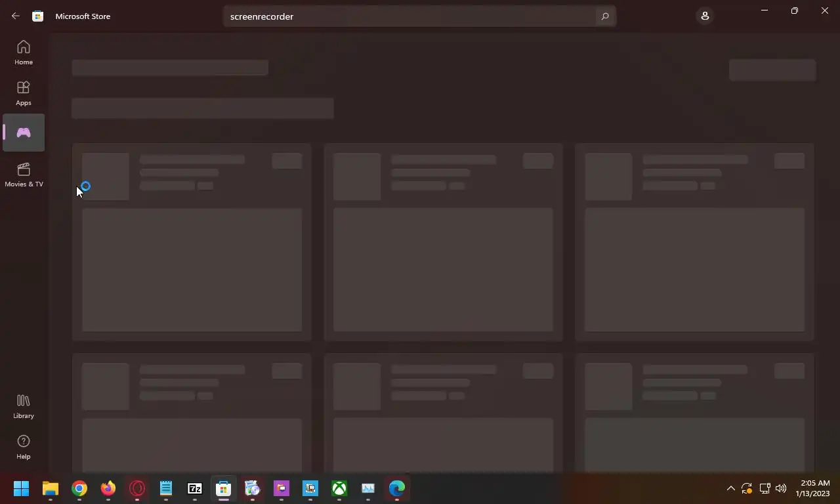Viewport: 840px width, 504px height.
Task: Switch to the Apps section
Action: [x=24, y=93]
